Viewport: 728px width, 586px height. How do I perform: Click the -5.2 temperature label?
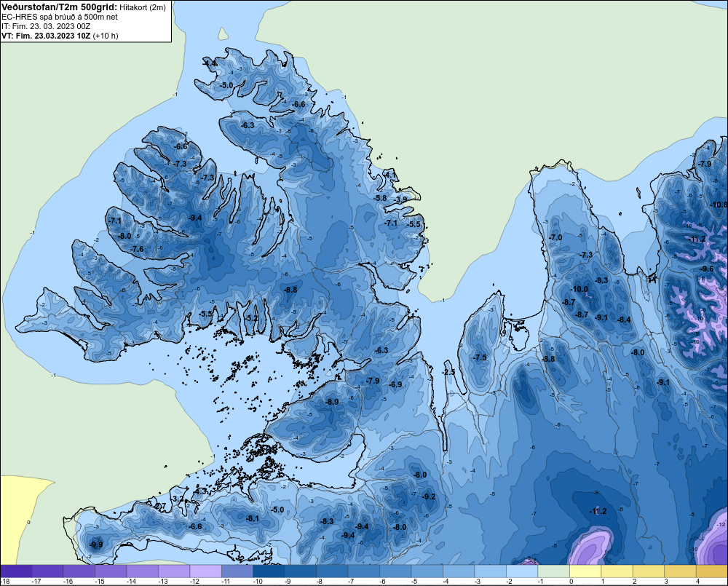[x=252, y=318]
